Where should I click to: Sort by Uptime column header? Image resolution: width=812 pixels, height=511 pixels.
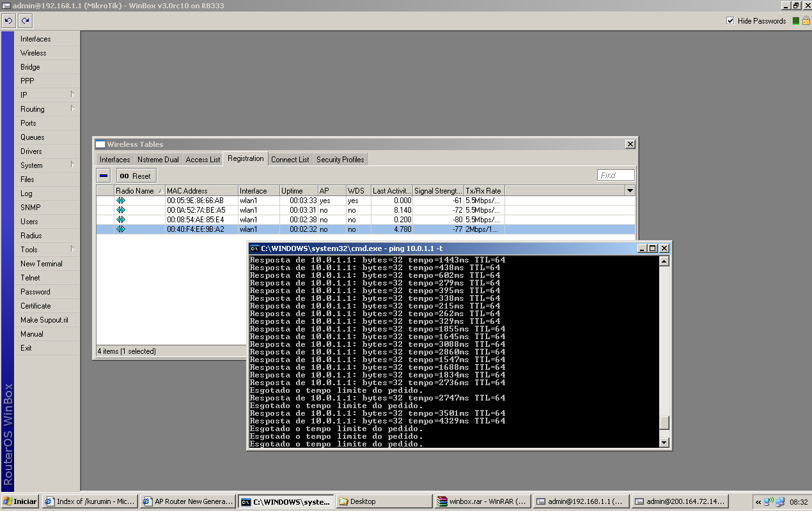[x=299, y=191]
